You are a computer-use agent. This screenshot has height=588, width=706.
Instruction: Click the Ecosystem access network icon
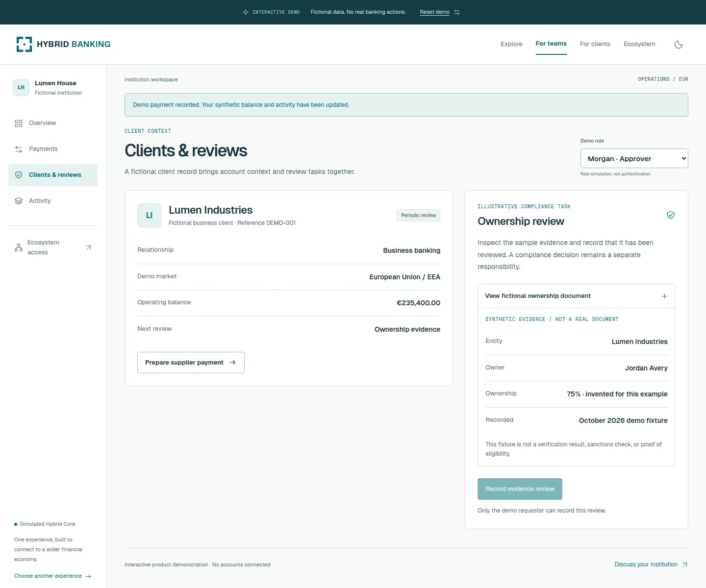pos(19,247)
